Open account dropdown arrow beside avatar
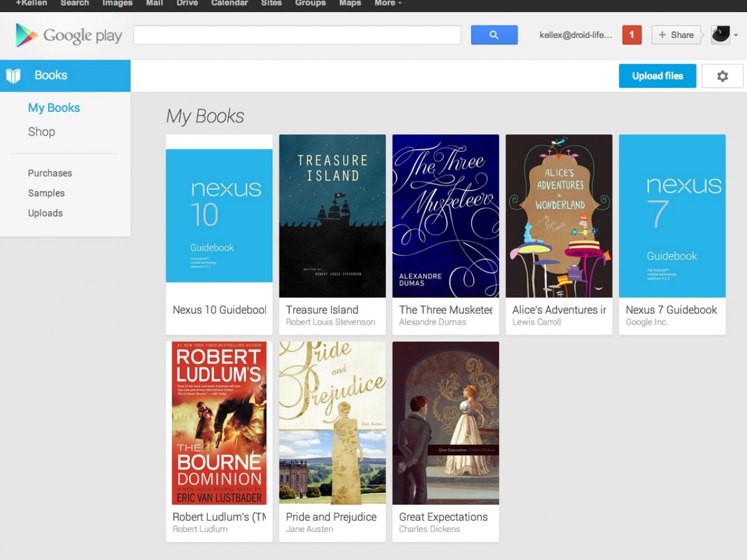The width and height of the screenshot is (747, 560). point(736,35)
